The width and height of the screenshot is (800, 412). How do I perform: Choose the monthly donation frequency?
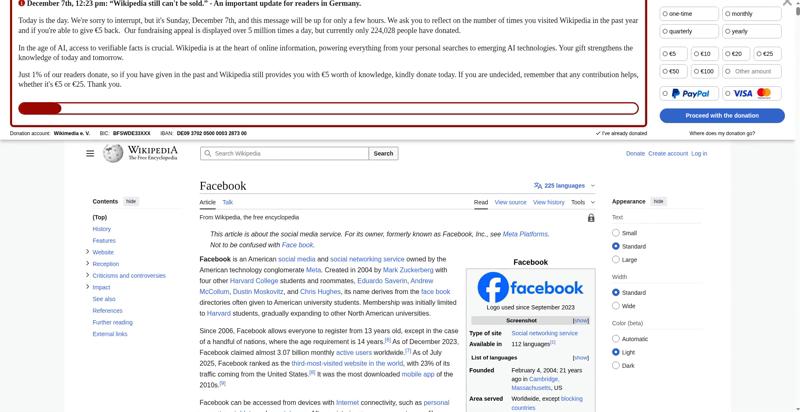point(752,14)
